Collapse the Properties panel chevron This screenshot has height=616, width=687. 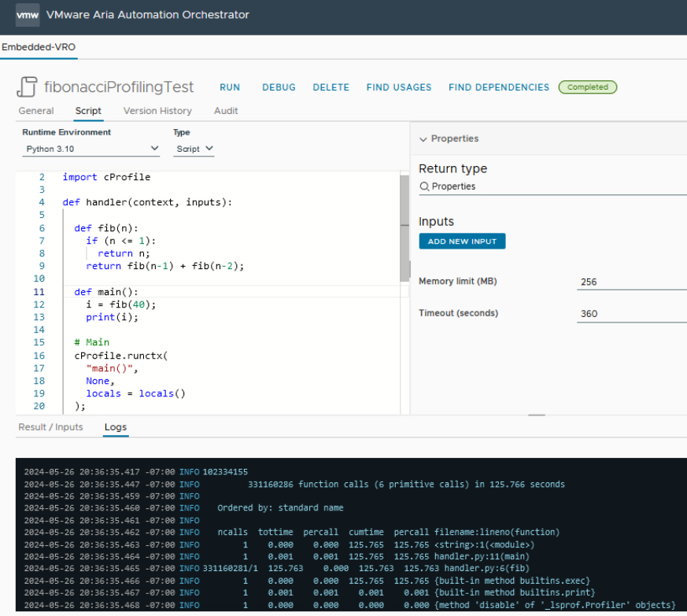click(423, 139)
